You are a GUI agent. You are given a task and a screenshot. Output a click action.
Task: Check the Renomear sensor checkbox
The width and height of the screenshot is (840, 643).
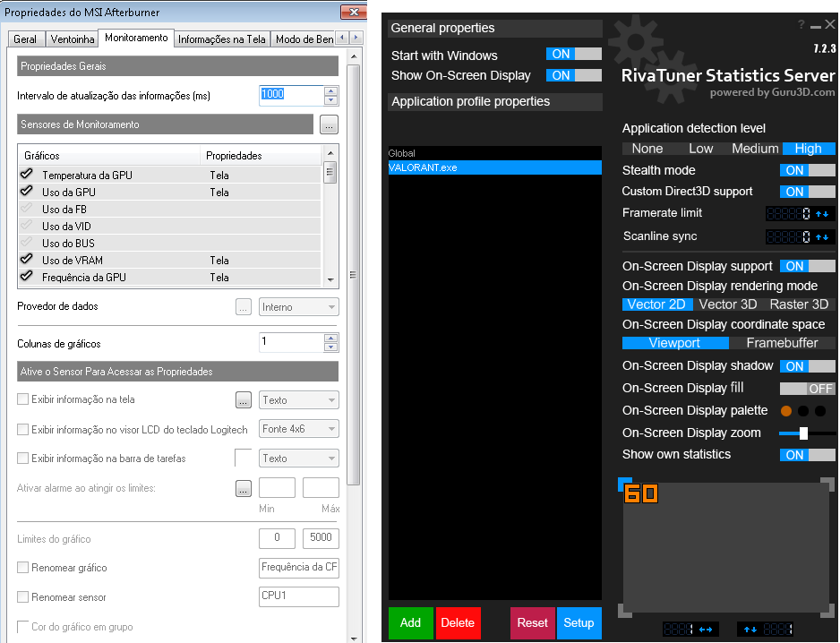coord(23,597)
